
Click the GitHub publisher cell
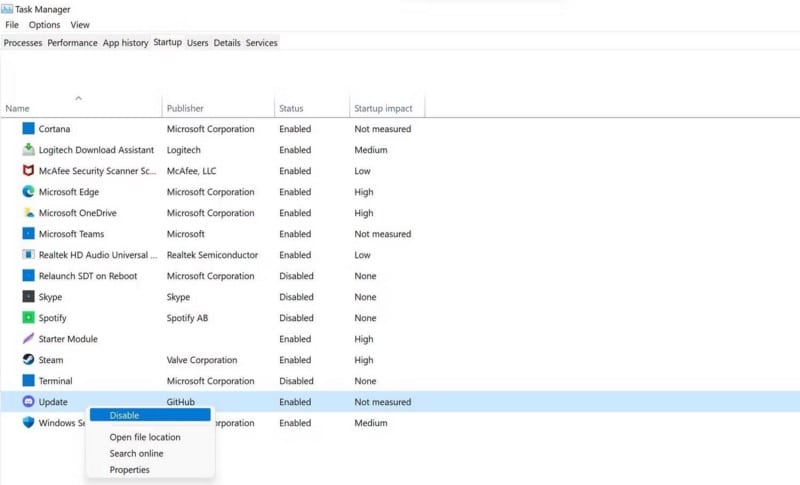(181, 401)
